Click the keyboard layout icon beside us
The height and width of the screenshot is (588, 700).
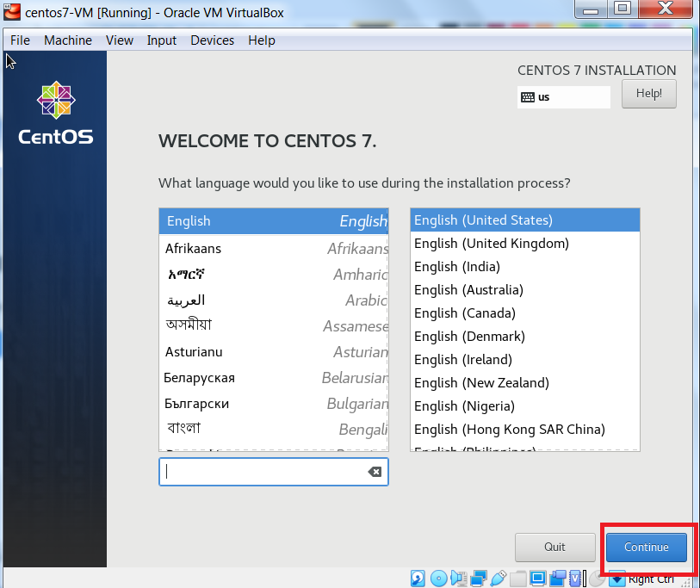coord(527,97)
